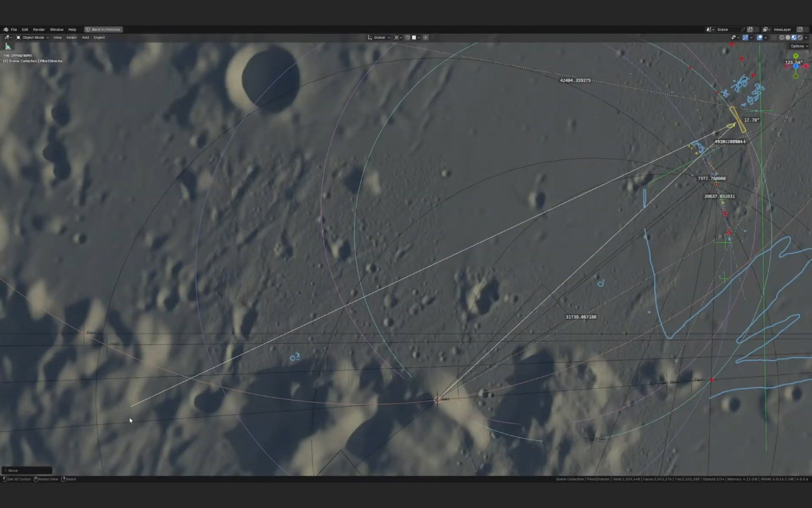Toggle viewport overlays
This screenshot has width=812, height=508.
[760, 38]
